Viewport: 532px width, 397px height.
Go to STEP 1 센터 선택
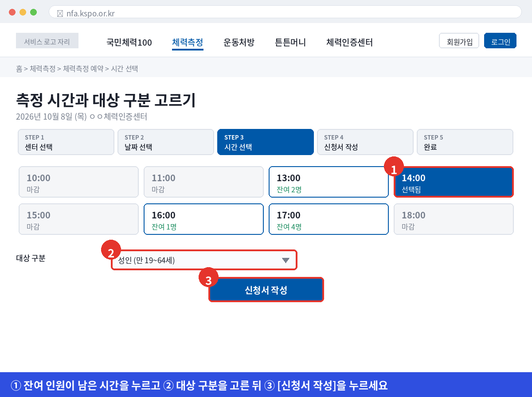pyautogui.click(x=66, y=142)
